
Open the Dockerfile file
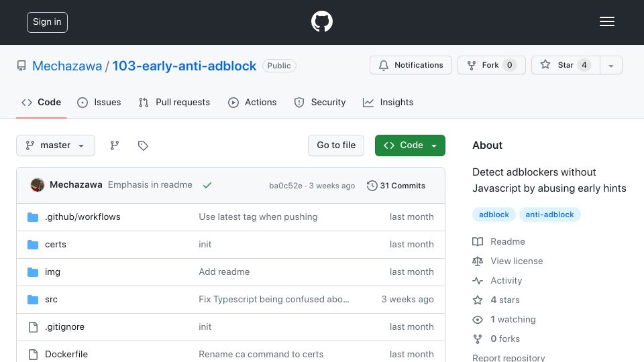pyautogui.click(x=66, y=354)
